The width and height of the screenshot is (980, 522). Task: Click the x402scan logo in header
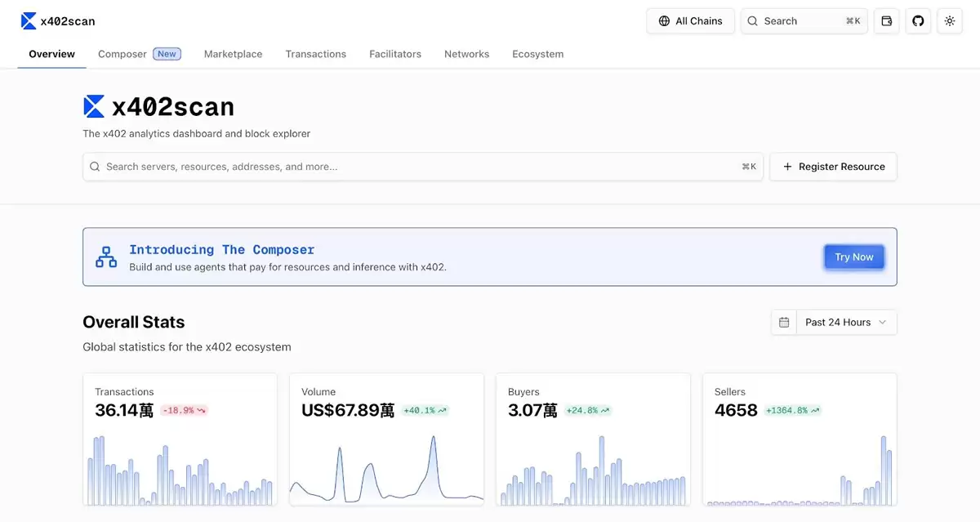click(57, 21)
